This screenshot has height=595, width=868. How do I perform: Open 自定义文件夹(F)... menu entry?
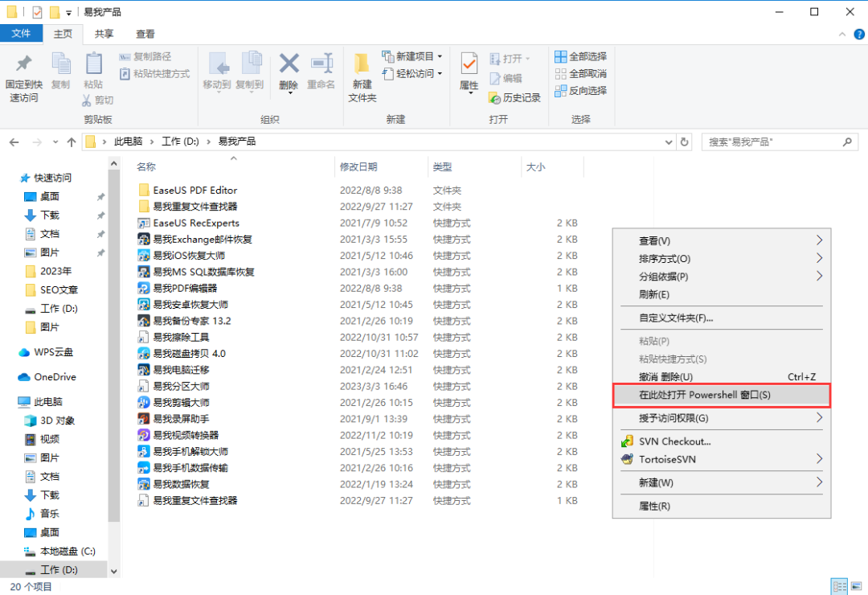coord(721,318)
